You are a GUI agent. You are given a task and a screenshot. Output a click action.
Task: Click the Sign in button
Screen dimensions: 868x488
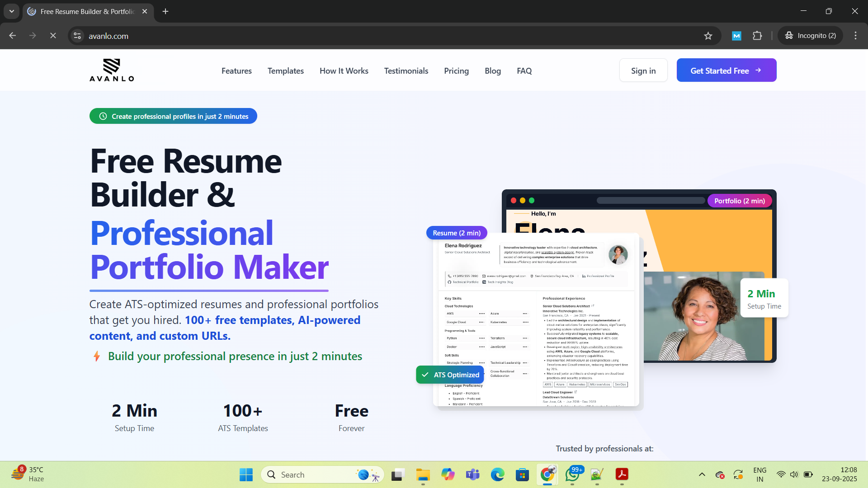point(643,70)
